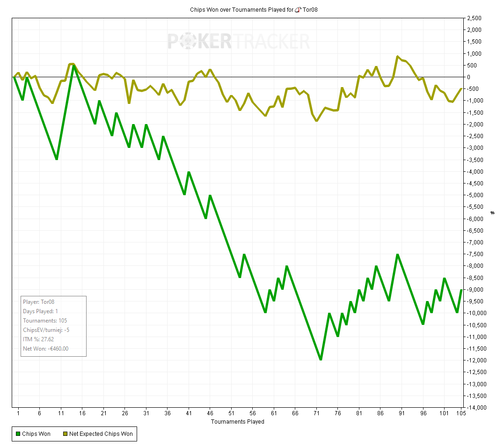Click the Days Played: 1 stat

(x=41, y=311)
